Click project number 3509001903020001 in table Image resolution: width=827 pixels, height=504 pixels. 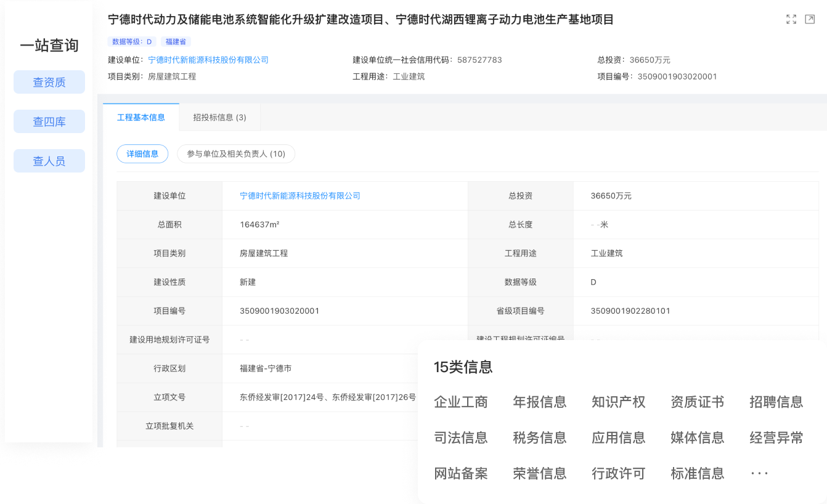click(279, 311)
